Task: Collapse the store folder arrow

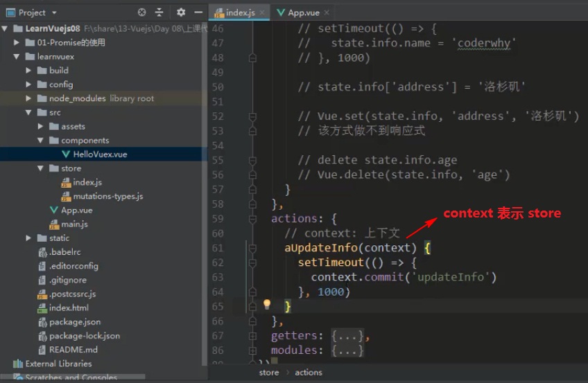Action: (x=40, y=168)
